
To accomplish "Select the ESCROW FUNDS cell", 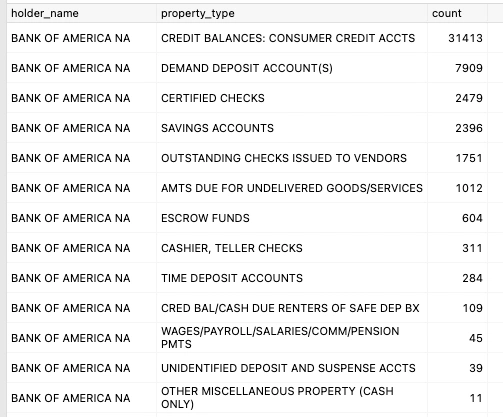I will coord(292,218).
